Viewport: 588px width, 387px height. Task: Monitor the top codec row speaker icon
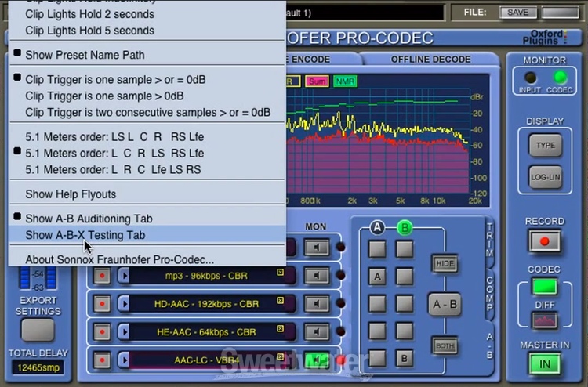click(x=317, y=248)
